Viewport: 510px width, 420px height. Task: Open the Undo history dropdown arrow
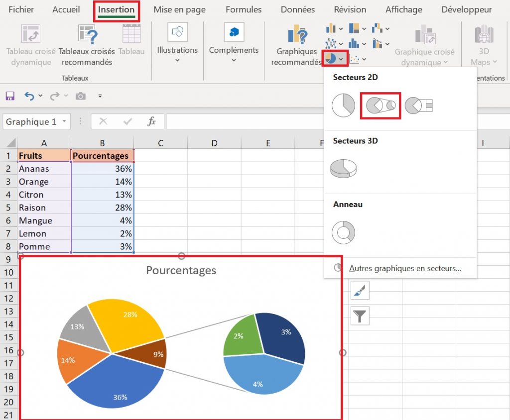[x=40, y=96]
